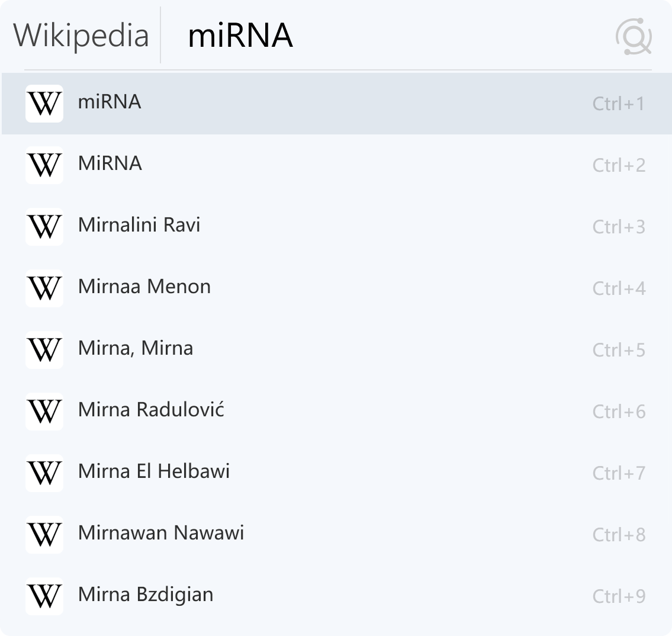Select the Mirna El Helbawi result
Viewport: 672px width, 636px height.
pyautogui.click(x=337, y=473)
